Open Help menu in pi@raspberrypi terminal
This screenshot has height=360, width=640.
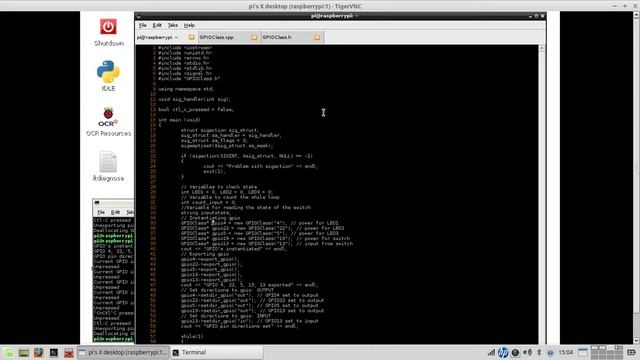pos(189,25)
